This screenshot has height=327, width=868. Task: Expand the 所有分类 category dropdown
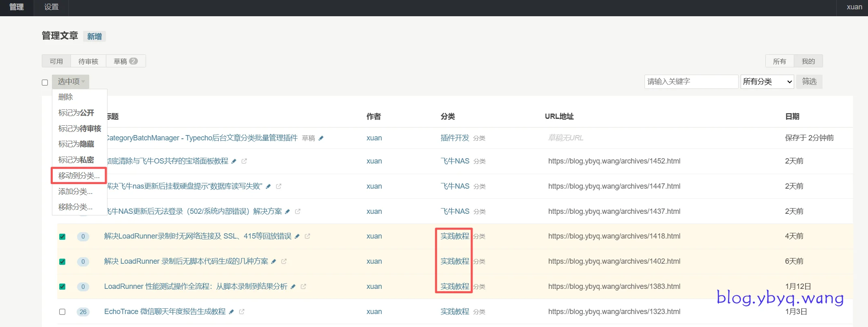coord(767,82)
